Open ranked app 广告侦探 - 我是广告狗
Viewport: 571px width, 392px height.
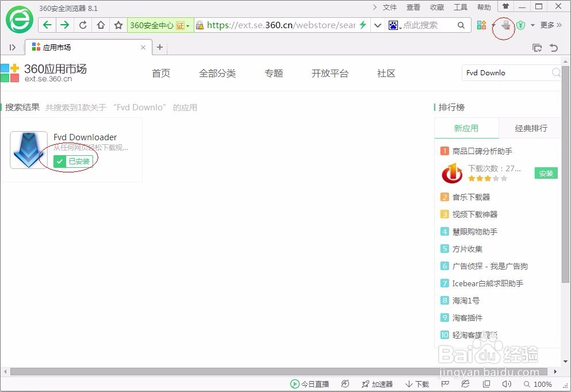click(x=490, y=266)
